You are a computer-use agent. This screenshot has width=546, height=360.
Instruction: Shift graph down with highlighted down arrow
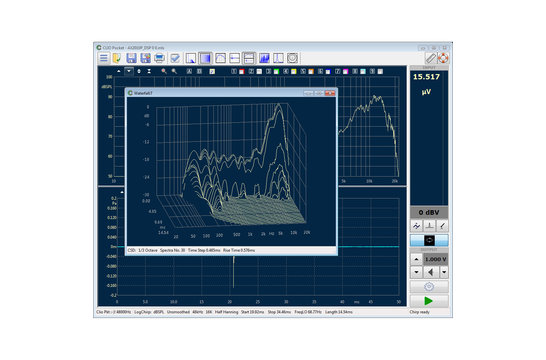[x=129, y=71]
